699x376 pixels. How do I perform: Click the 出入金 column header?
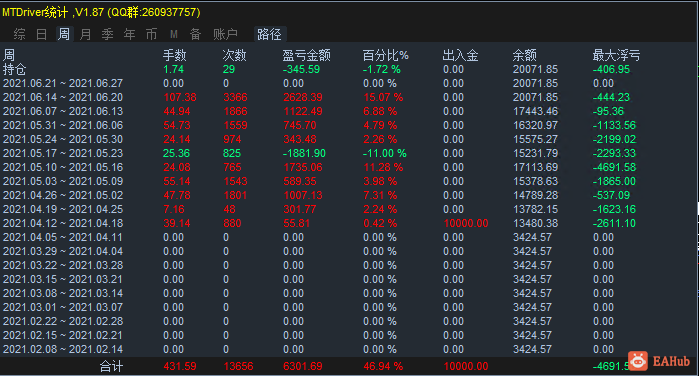(x=461, y=55)
